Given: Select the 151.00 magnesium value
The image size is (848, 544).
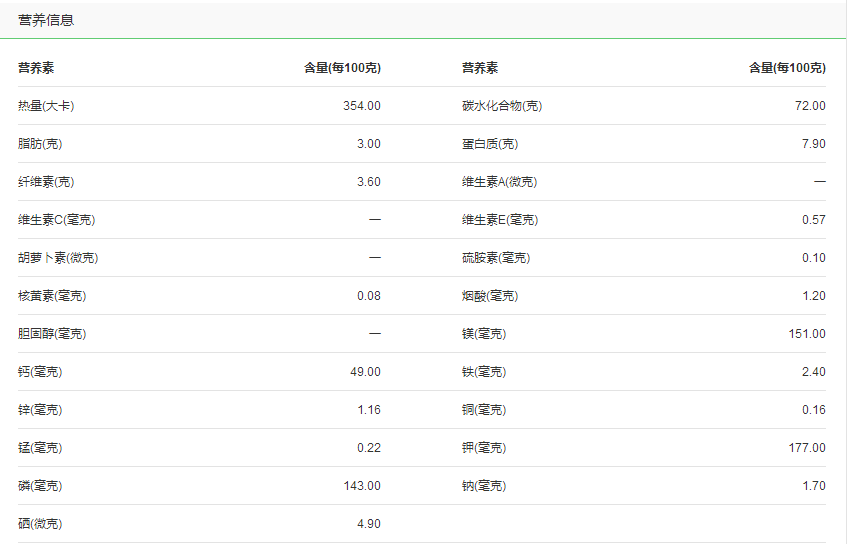Looking at the screenshot, I should point(807,334).
